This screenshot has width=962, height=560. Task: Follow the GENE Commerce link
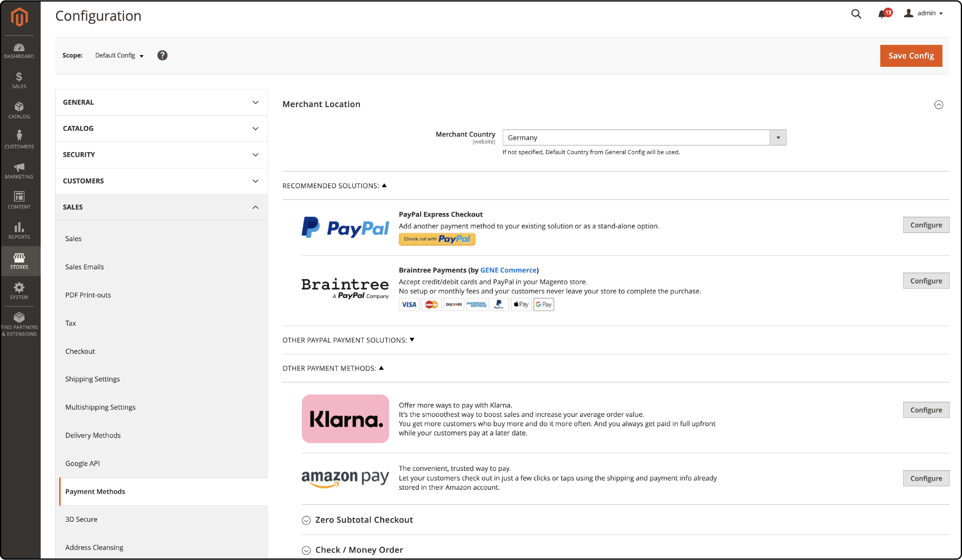[x=508, y=270]
